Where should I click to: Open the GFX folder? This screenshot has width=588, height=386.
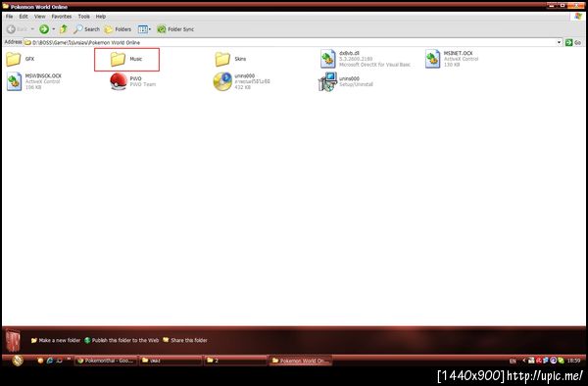tap(14, 59)
